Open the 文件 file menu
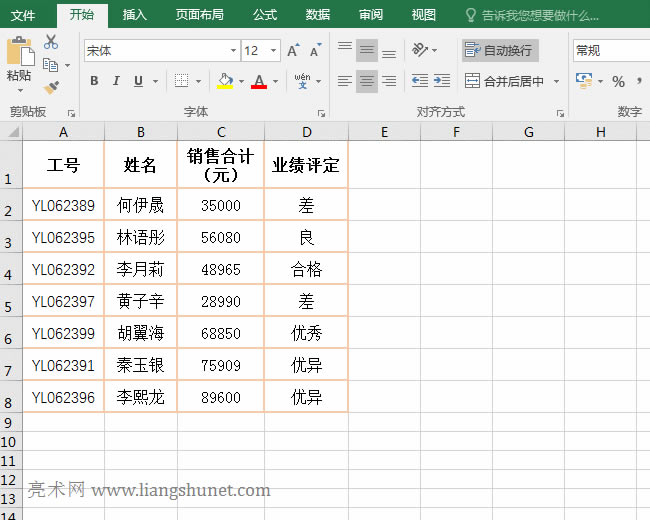650x520 pixels. [23, 15]
